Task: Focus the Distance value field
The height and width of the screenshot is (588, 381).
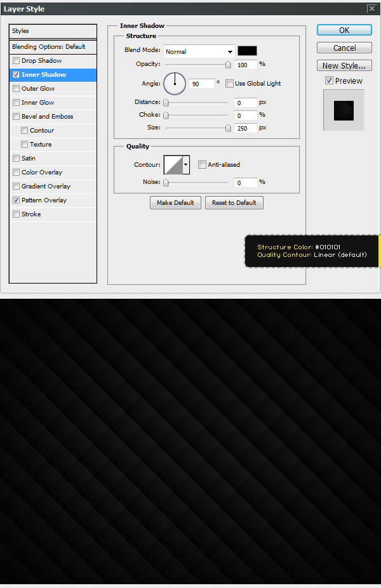Action: tap(246, 103)
